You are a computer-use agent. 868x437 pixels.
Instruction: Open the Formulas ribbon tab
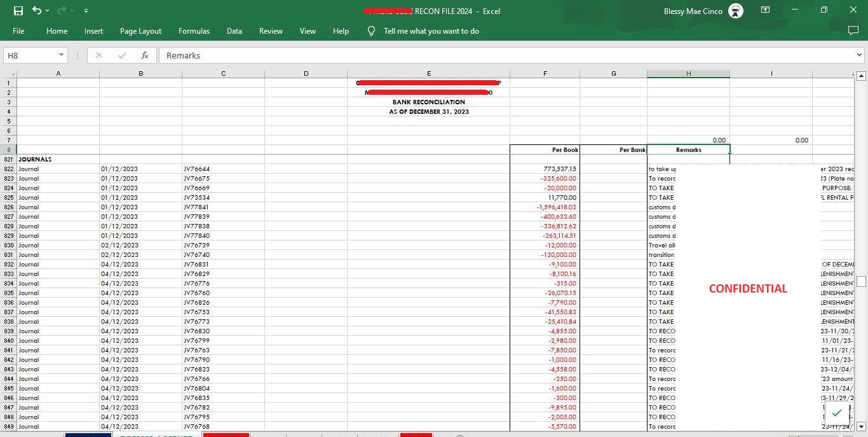point(194,31)
